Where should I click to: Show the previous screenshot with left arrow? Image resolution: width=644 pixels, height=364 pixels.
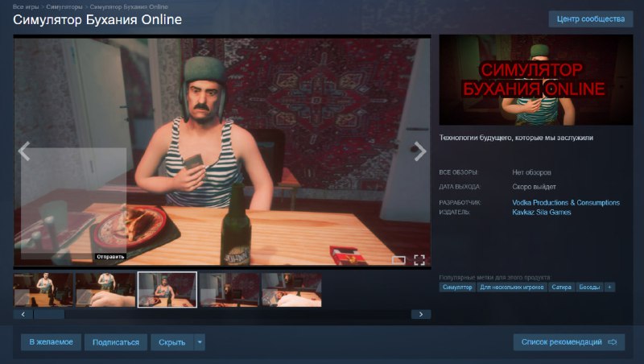tap(24, 151)
